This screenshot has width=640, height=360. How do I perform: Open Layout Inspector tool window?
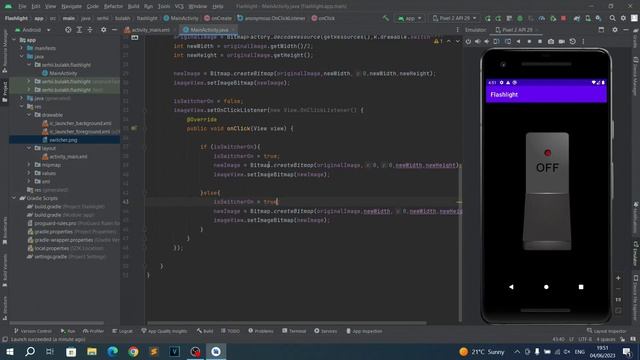pos(607,331)
